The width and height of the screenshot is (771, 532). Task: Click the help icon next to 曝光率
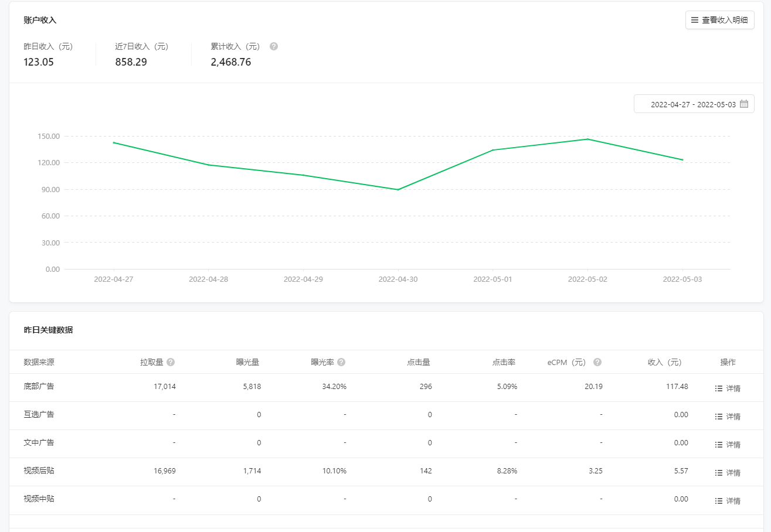341,362
